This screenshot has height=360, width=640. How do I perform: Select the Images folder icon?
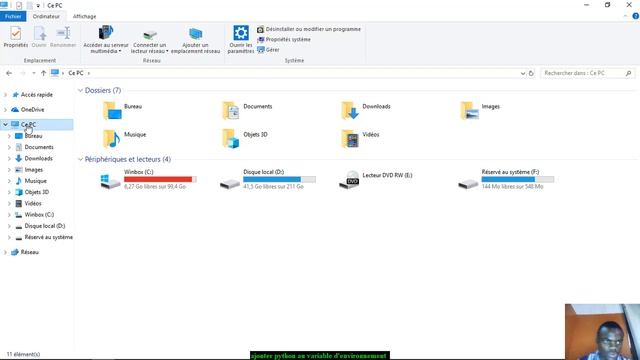(469, 110)
